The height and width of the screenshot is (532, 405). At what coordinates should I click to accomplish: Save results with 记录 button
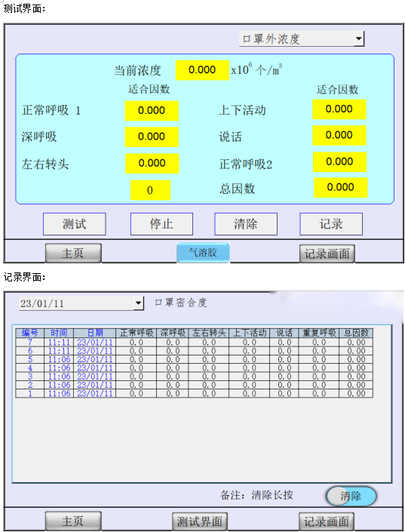coord(331,224)
